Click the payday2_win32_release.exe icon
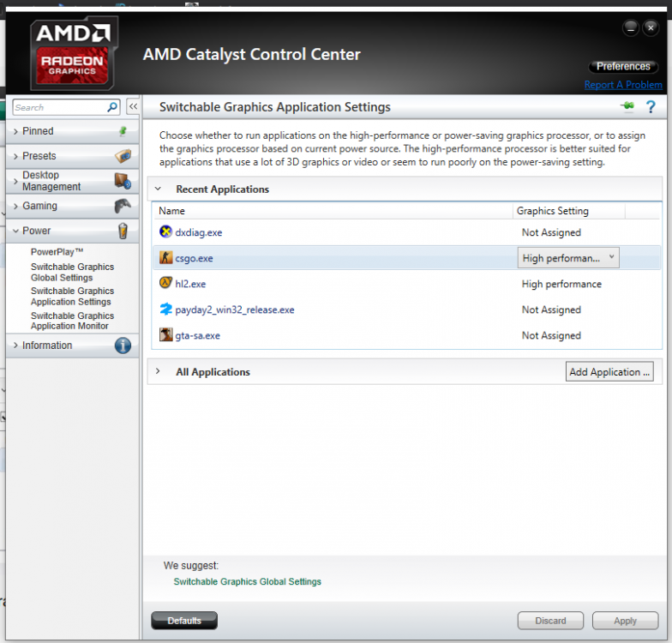Viewport: 672px width, 643px height. (x=166, y=309)
